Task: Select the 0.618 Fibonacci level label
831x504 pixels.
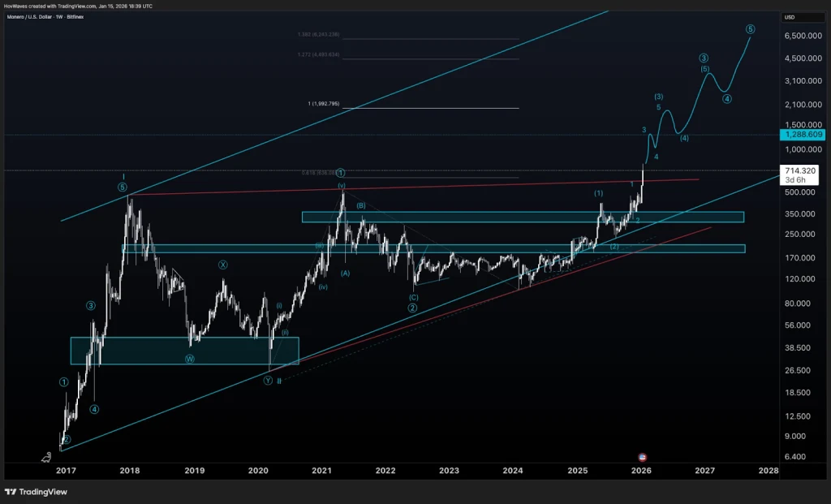Action: (318, 173)
